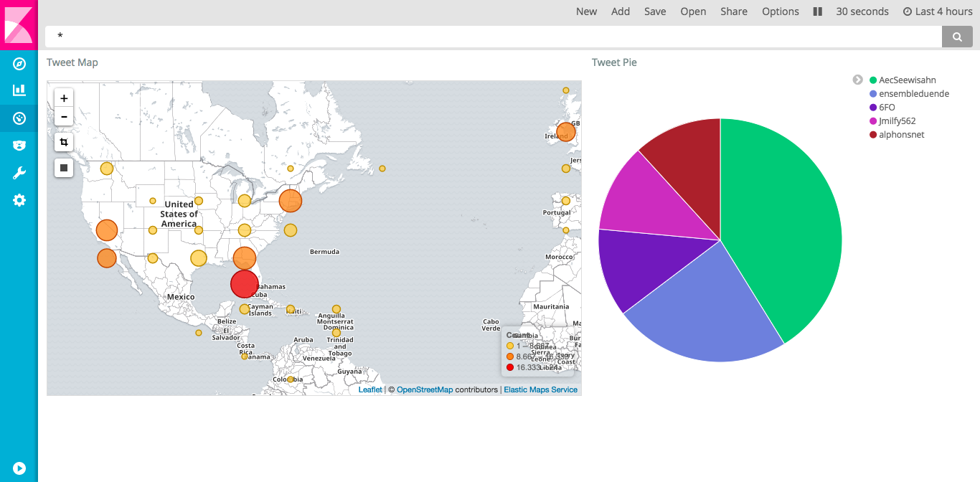The width and height of the screenshot is (980, 482).
Task: Open the 30 seconds refresh interval
Action: [x=862, y=11]
